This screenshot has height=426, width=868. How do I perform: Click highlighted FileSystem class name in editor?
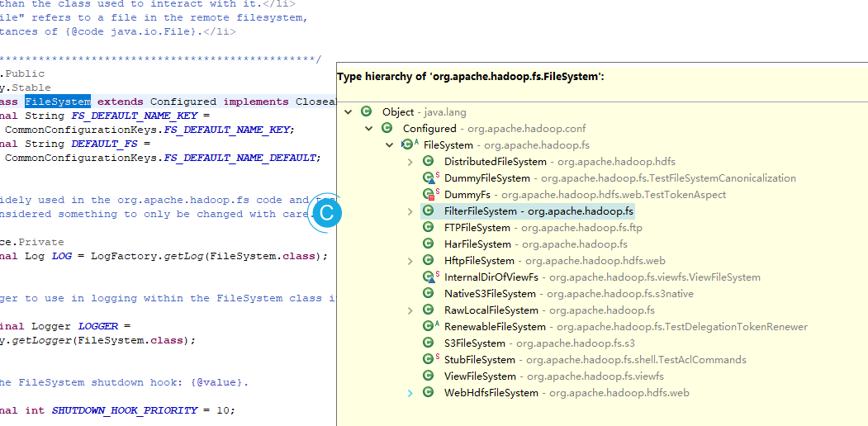(58, 102)
